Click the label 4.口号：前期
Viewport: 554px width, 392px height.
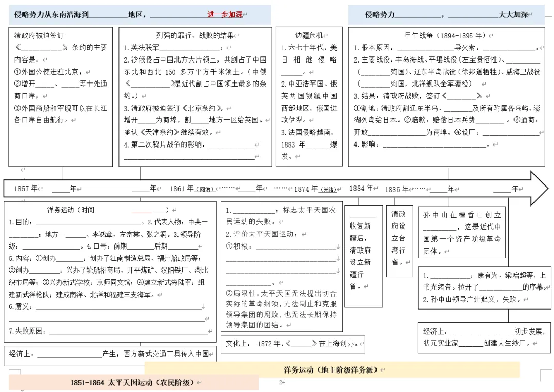pos(106,246)
